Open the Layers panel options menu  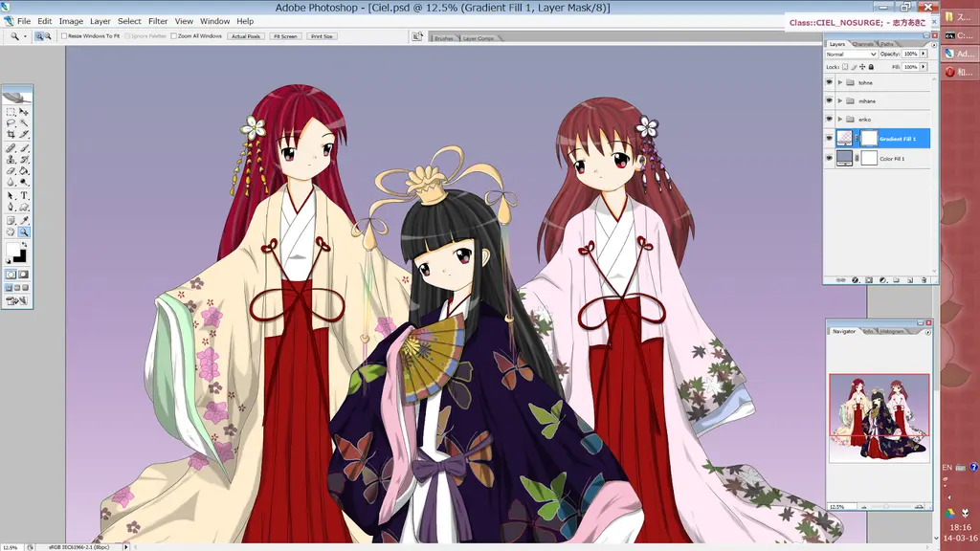(934, 45)
